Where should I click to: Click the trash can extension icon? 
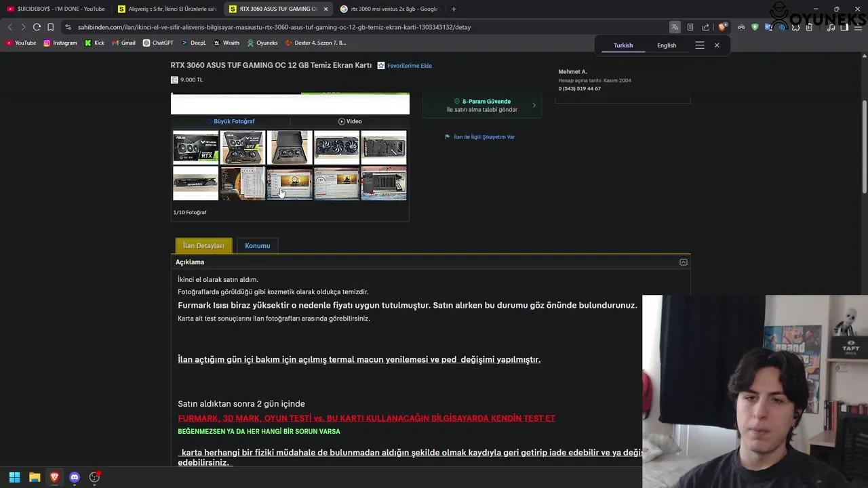pyautogui.click(x=809, y=27)
